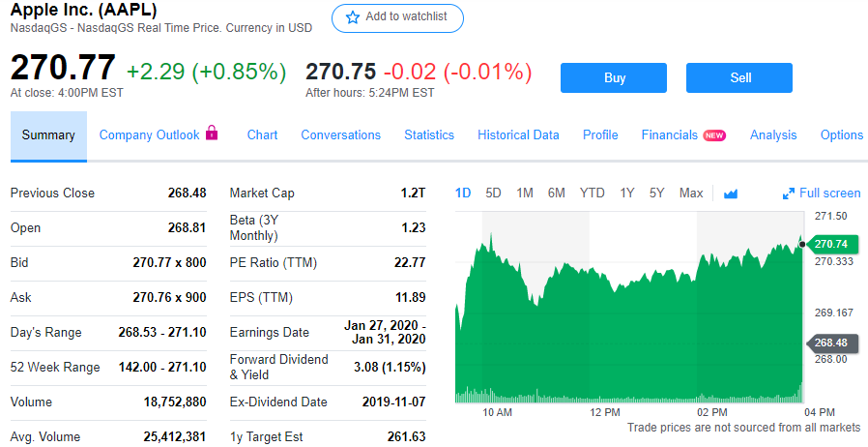The height and width of the screenshot is (447, 868).
Task: Select the 6M chart range
Action: point(557,194)
